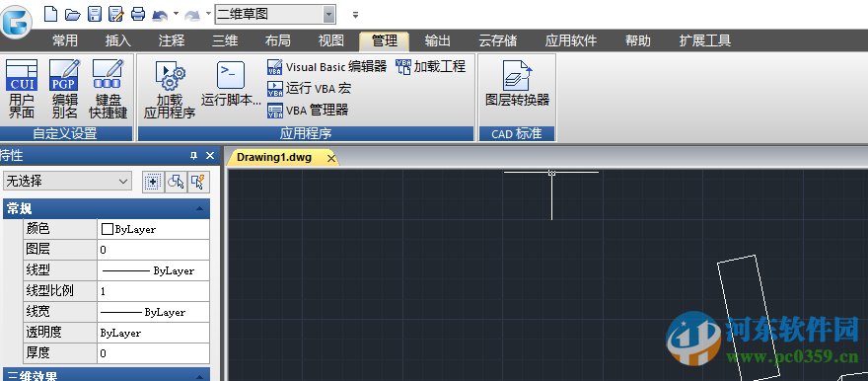Expand the 无选择 object selection dropdown
The width and height of the screenshot is (868, 381).
coord(67,181)
